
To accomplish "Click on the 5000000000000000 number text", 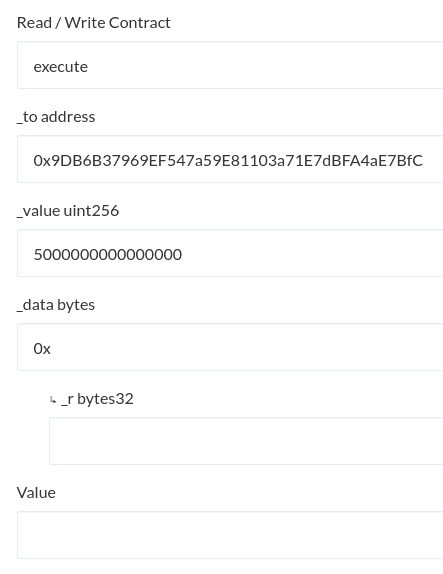I will [108, 255].
